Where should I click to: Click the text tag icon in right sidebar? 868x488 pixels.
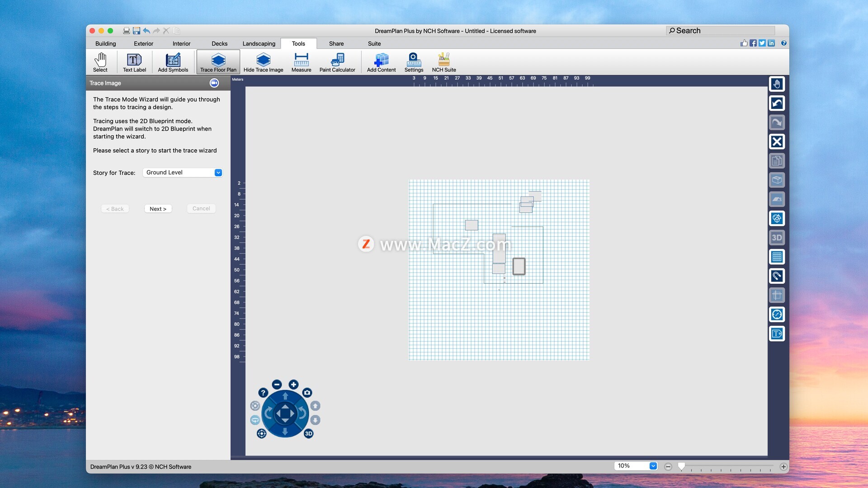point(777,334)
